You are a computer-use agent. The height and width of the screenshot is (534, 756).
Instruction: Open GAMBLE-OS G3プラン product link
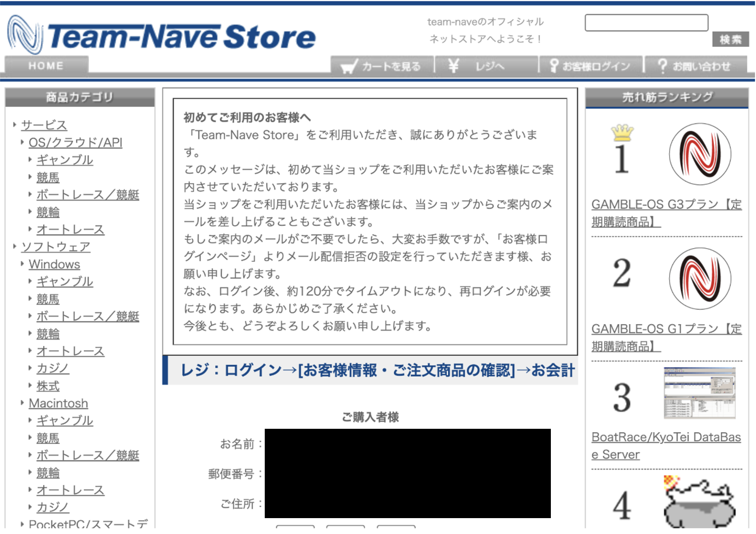666,213
